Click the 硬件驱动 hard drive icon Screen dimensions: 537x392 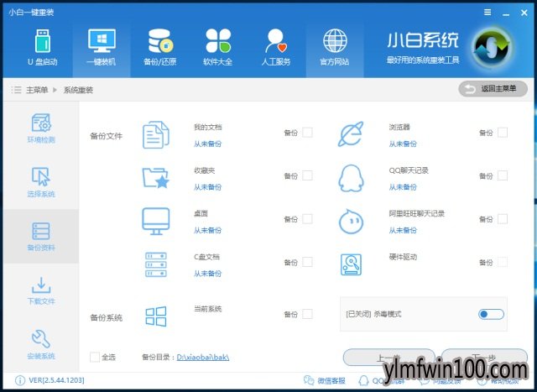pyautogui.click(x=351, y=264)
